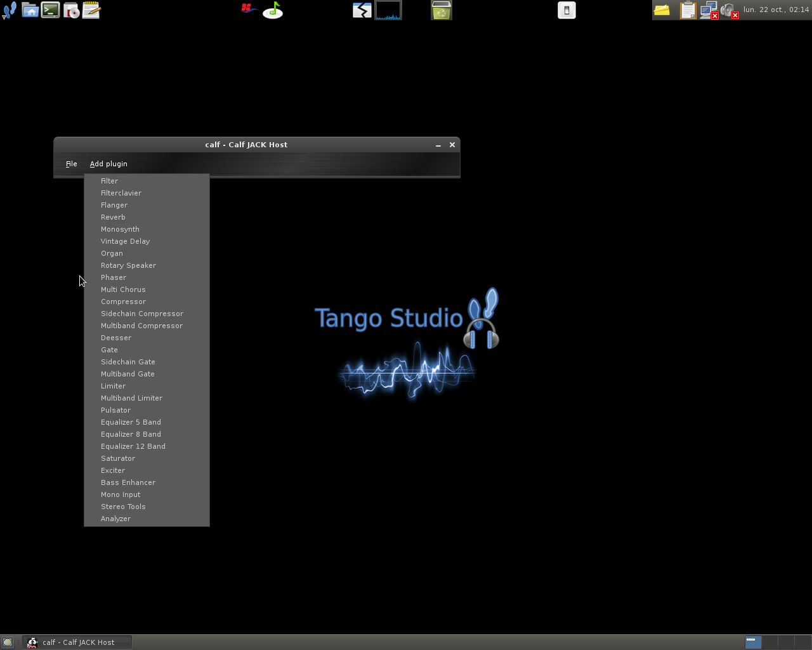Select the active first workspace in the switcher
This screenshot has height=650, width=812.
(753, 642)
